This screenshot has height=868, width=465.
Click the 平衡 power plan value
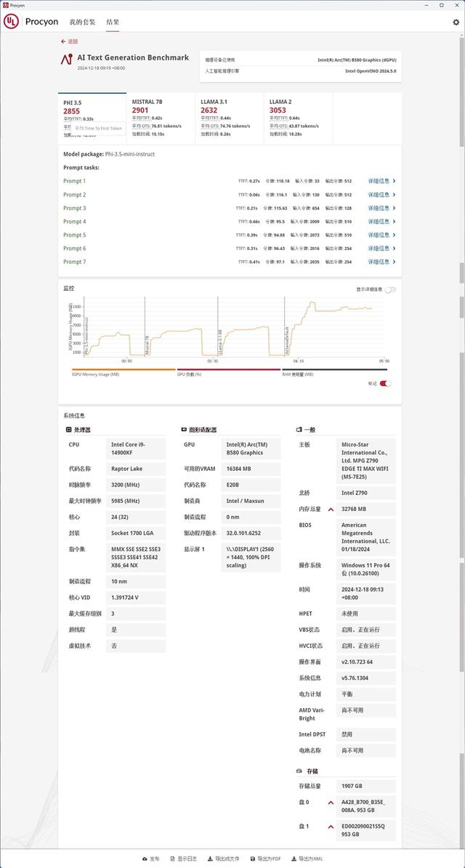[366, 694]
